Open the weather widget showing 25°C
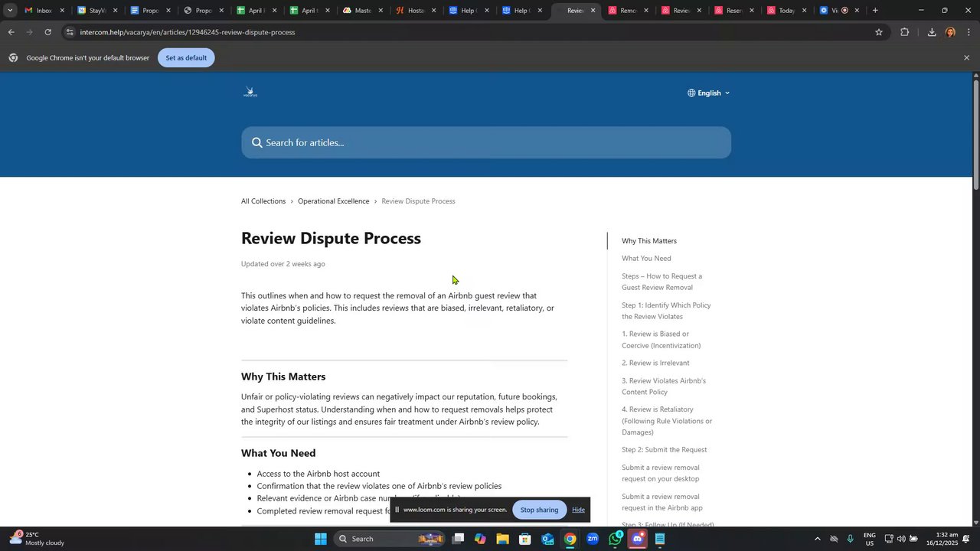This screenshot has width=980, height=551. (x=37, y=539)
